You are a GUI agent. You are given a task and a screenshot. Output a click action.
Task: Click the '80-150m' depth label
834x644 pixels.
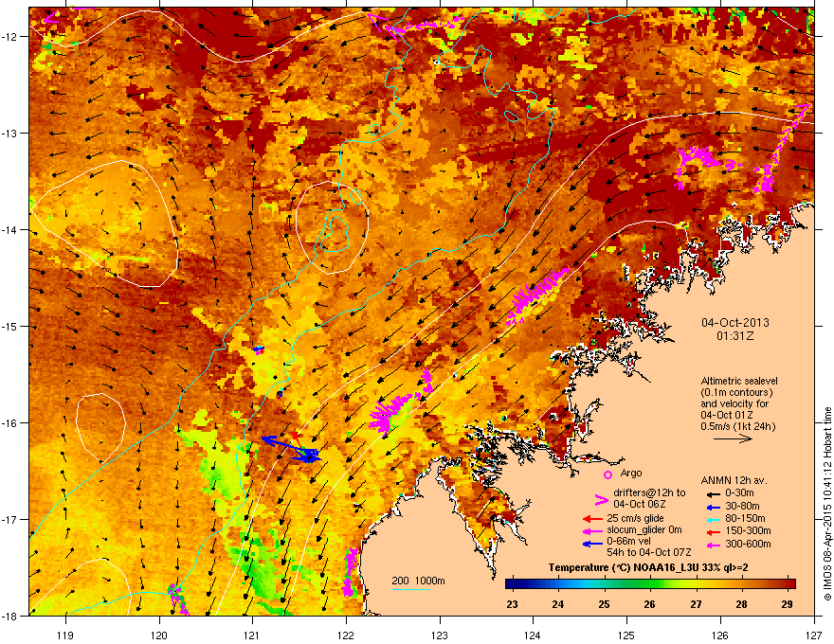(x=745, y=518)
